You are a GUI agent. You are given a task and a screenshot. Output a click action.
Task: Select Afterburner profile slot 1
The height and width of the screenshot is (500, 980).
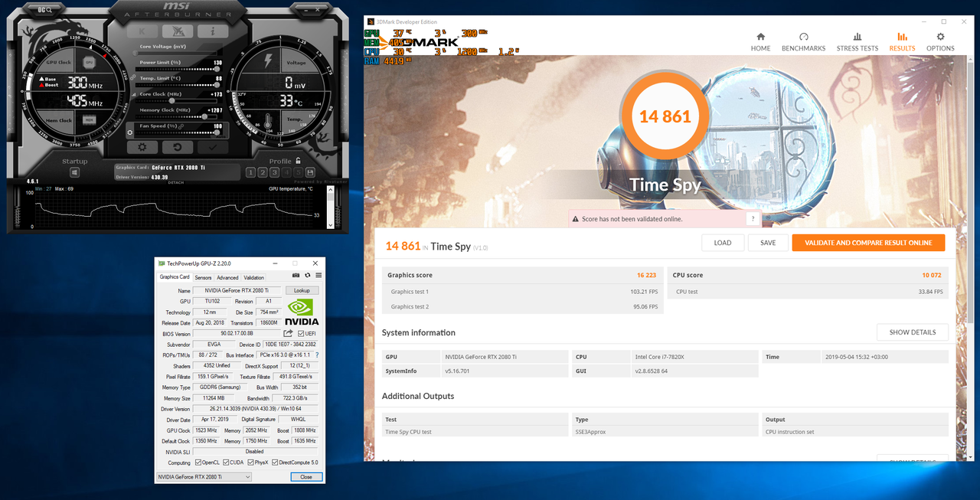(251, 172)
